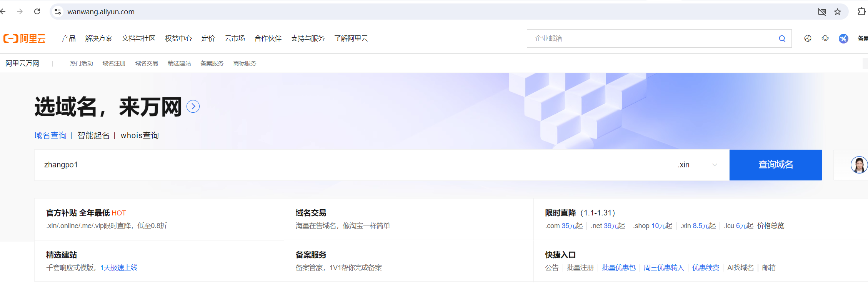Image resolution: width=868 pixels, height=302 pixels.
Task: Select the 域名交易 sub nav tab
Action: tap(147, 63)
